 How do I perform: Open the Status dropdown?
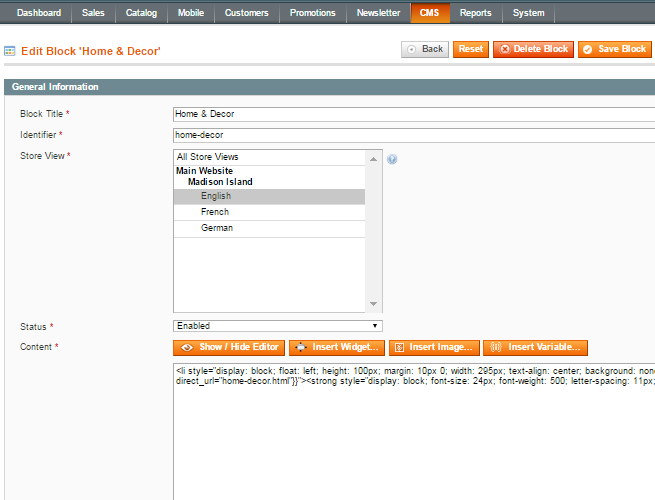tap(277, 326)
